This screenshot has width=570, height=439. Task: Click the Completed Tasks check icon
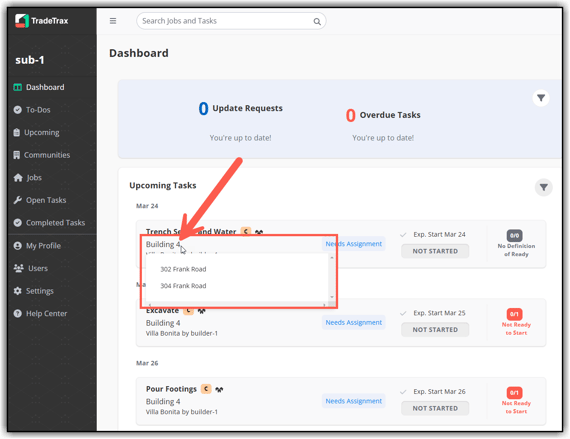coord(17,223)
